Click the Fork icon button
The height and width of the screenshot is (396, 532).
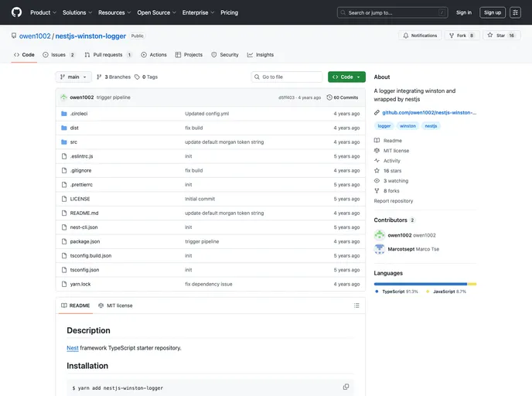pyautogui.click(x=452, y=36)
